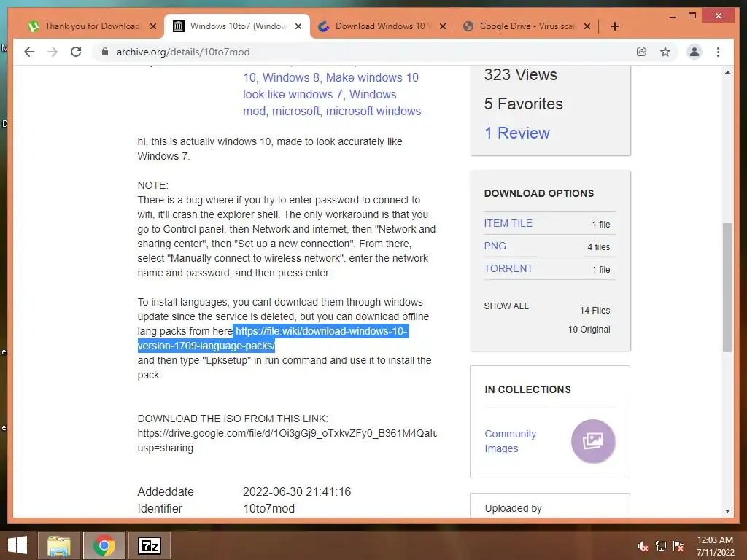747x560 pixels.
Task: Close the Download Windows 10 tab
Action: (x=443, y=26)
